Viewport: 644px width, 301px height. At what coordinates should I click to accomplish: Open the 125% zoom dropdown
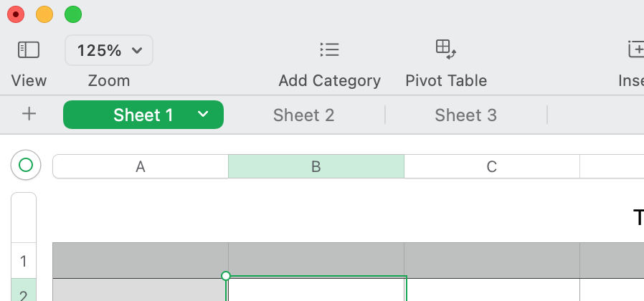109,50
